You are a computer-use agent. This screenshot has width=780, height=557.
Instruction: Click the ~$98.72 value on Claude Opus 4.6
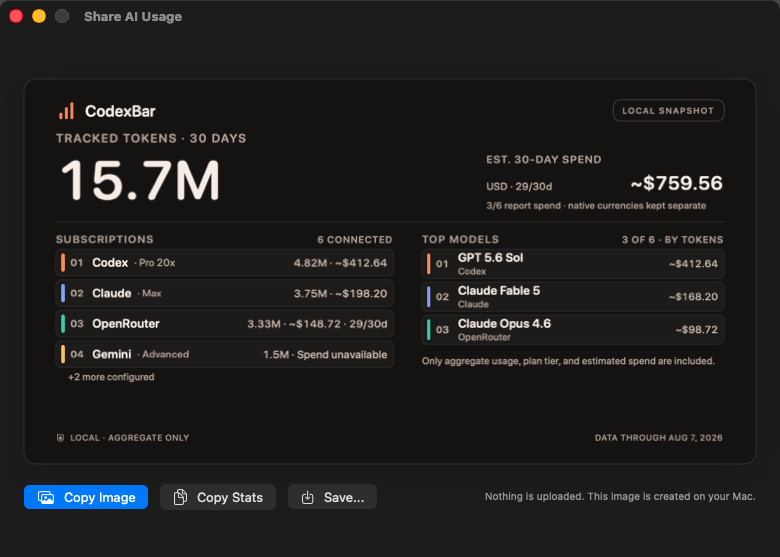click(696, 330)
